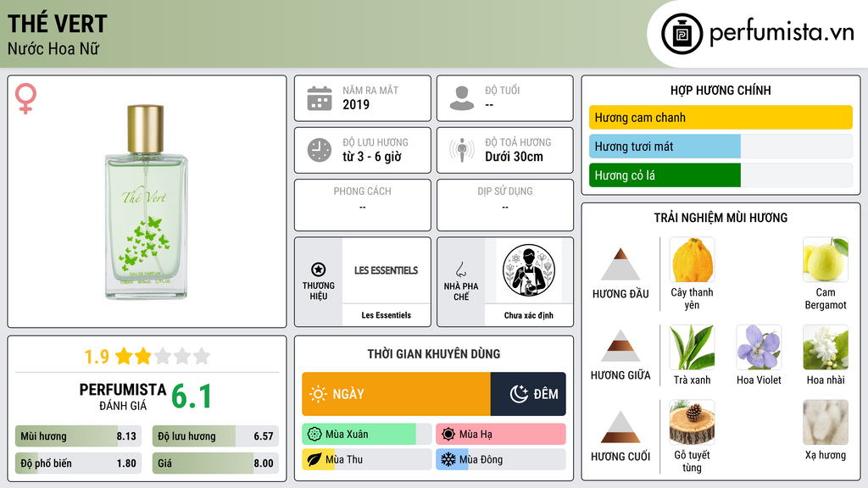Image resolution: width=868 pixels, height=488 pixels.
Task: Click the Chưa xác định perfumer label
Action: (x=529, y=315)
